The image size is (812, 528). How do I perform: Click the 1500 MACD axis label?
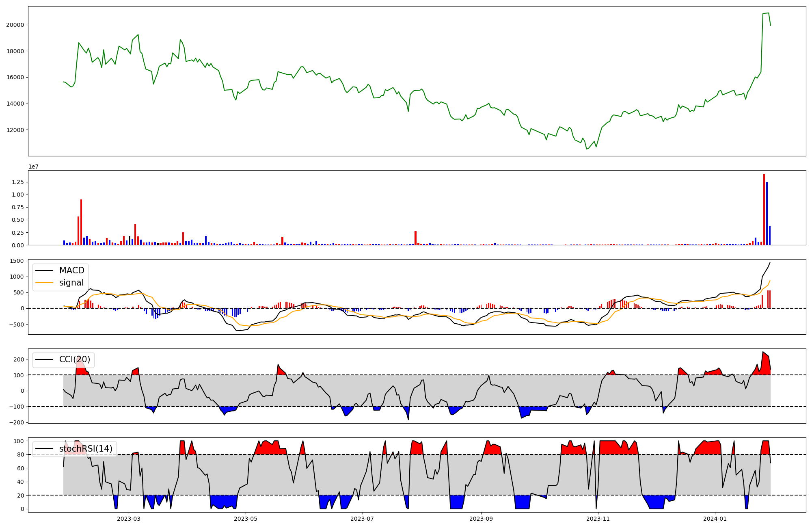pos(17,261)
